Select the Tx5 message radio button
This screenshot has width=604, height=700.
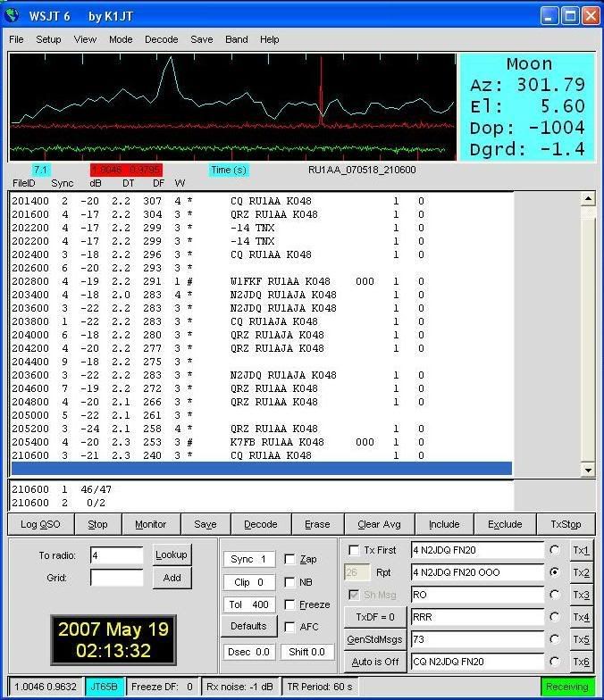[555, 639]
